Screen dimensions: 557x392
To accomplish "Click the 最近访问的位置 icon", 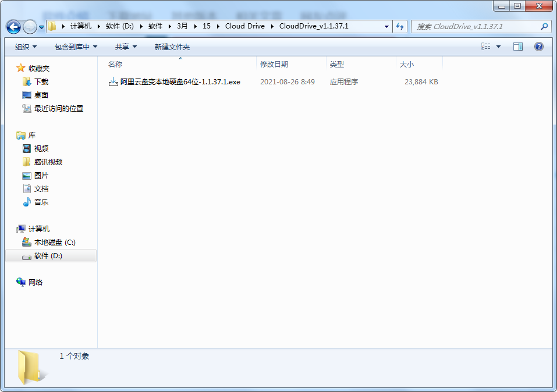I will point(27,108).
